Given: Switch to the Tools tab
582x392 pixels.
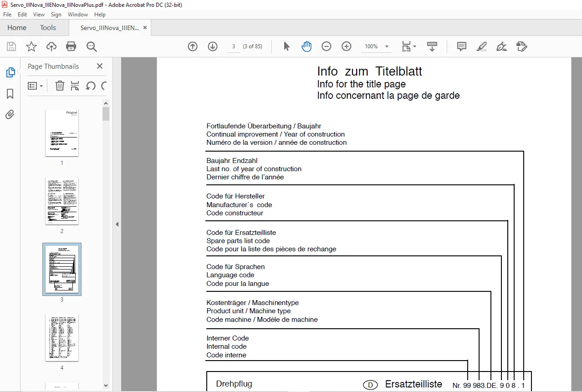Looking at the screenshot, I should tap(48, 28).
